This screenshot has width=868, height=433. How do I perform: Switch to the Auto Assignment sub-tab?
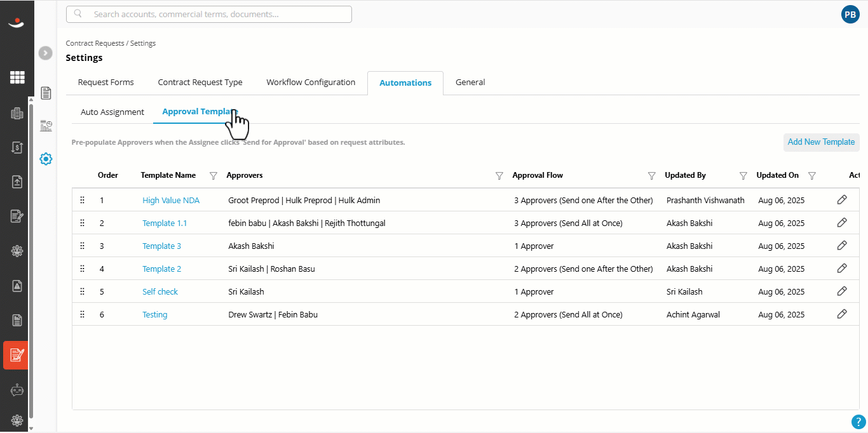click(x=112, y=112)
